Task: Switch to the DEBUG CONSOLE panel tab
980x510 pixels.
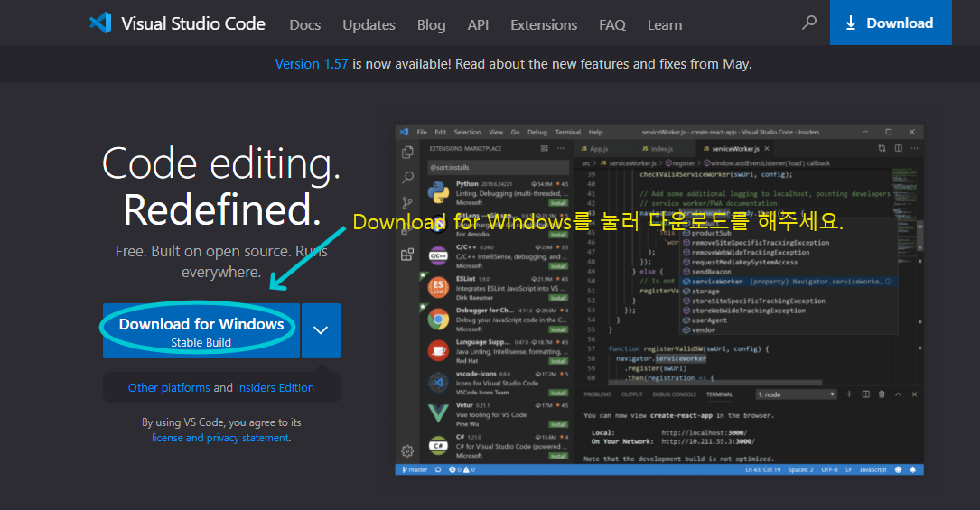Action: (x=675, y=394)
